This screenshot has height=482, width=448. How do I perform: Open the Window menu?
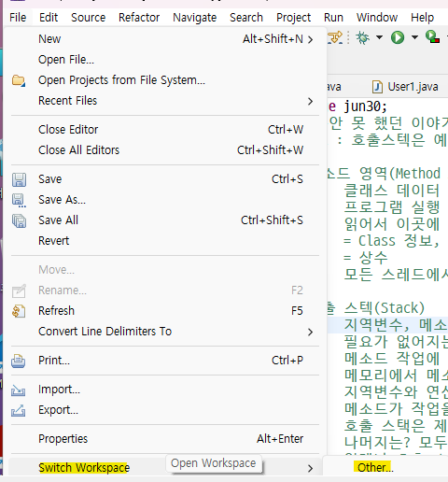tap(377, 18)
